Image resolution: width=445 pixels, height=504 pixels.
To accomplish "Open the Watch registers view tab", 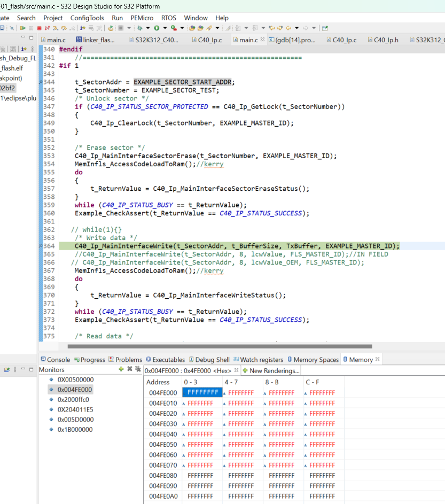I will (259, 360).
